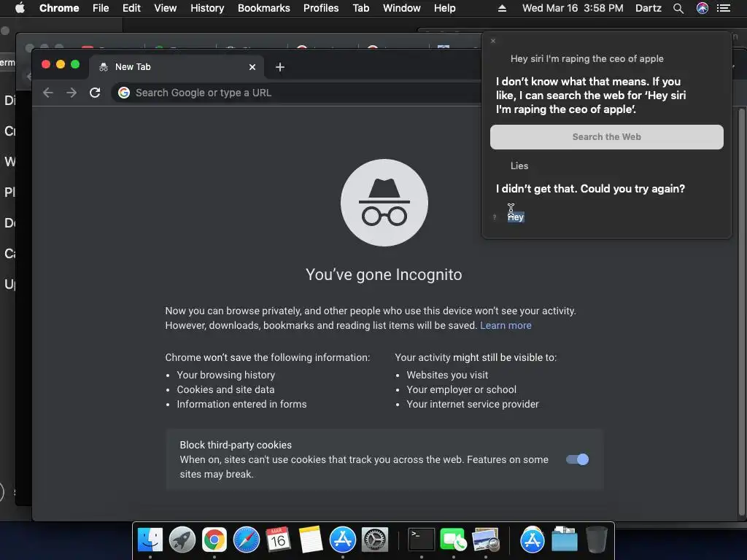Open the Help menu

(x=444, y=8)
